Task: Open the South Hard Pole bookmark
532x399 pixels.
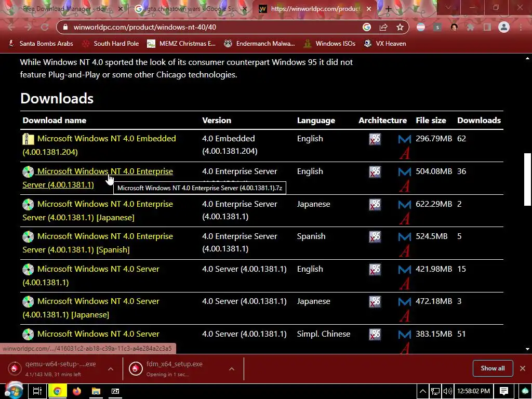Action: pyautogui.click(x=111, y=44)
